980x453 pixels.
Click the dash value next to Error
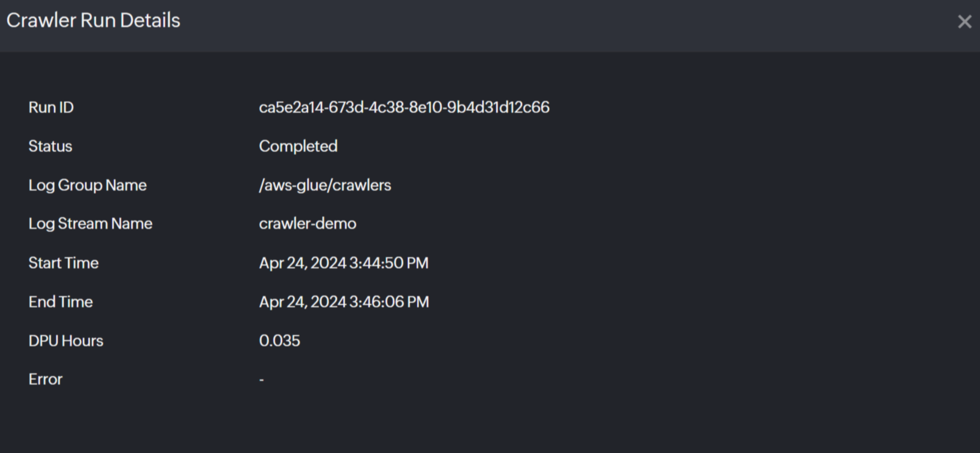coord(262,380)
